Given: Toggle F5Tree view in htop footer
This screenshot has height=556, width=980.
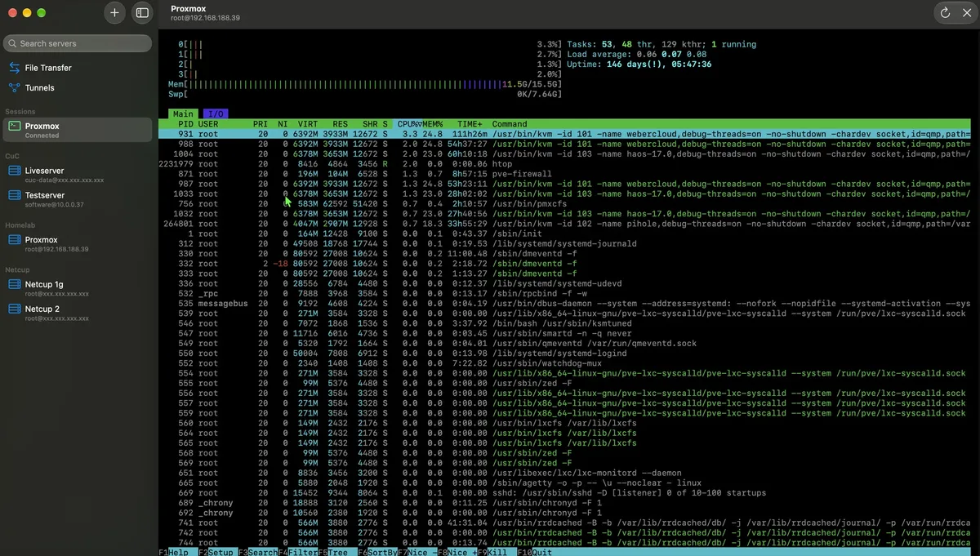Looking at the screenshot, I should [333, 552].
